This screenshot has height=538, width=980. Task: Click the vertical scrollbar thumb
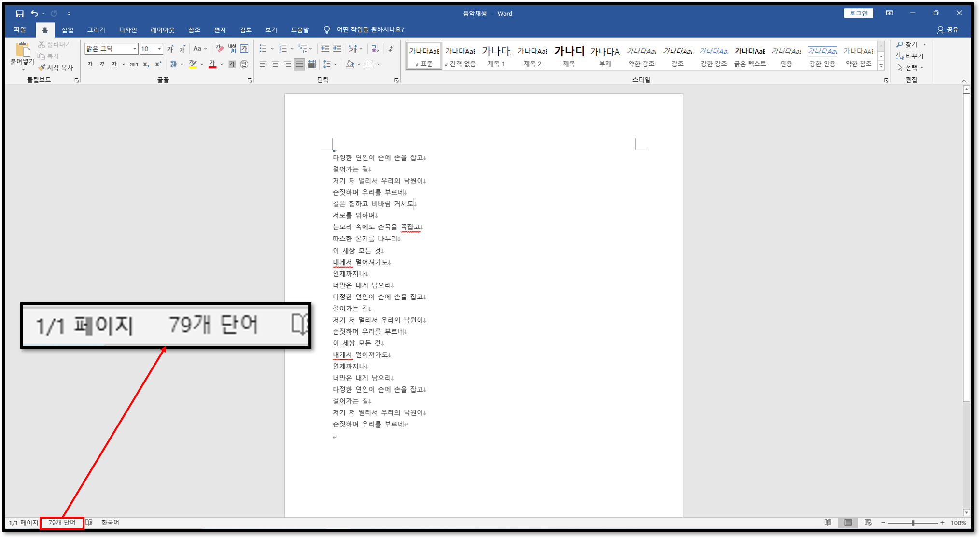[966, 247]
